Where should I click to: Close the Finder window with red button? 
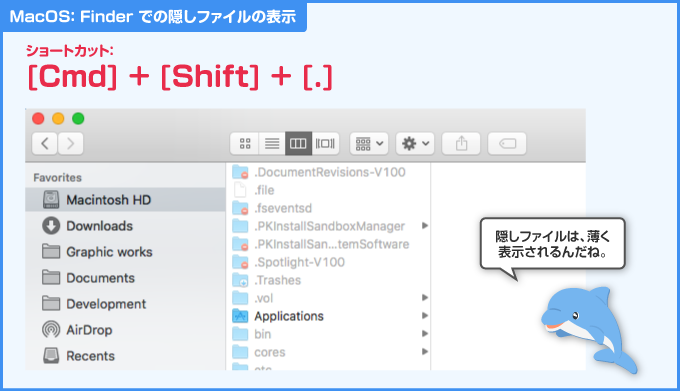pos(38,118)
